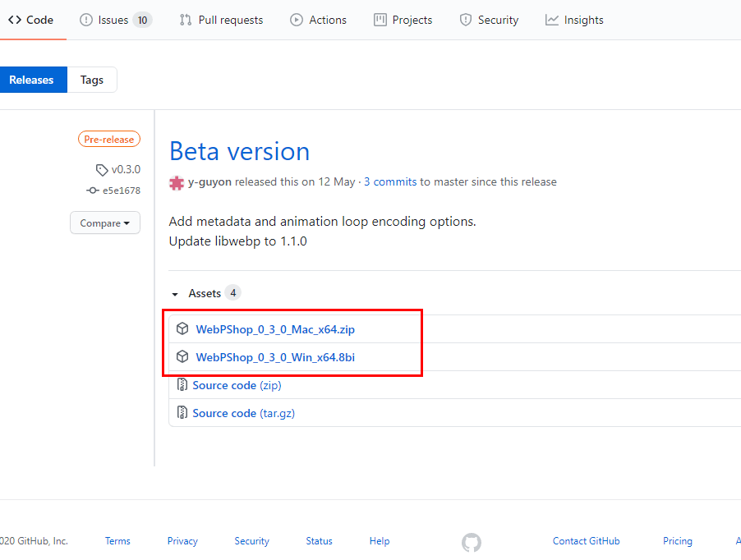Download Source code (zip)

pos(237,385)
